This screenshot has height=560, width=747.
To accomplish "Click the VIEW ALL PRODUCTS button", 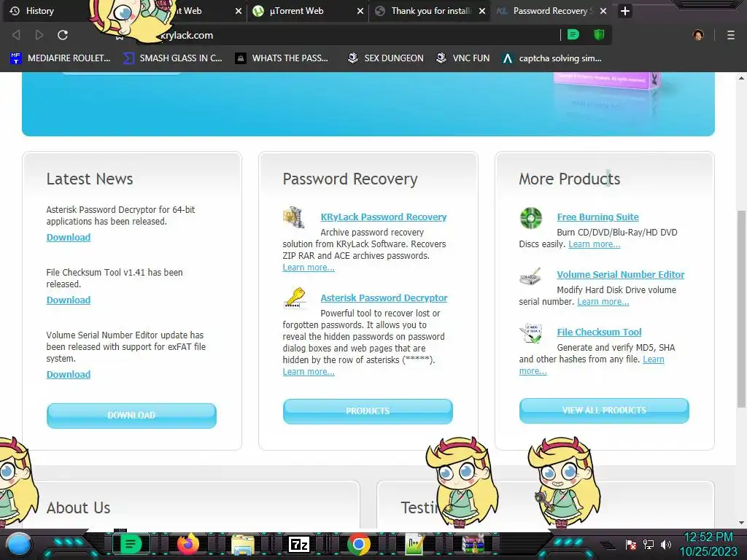I will pyautogui.click(x=604, y=410).
